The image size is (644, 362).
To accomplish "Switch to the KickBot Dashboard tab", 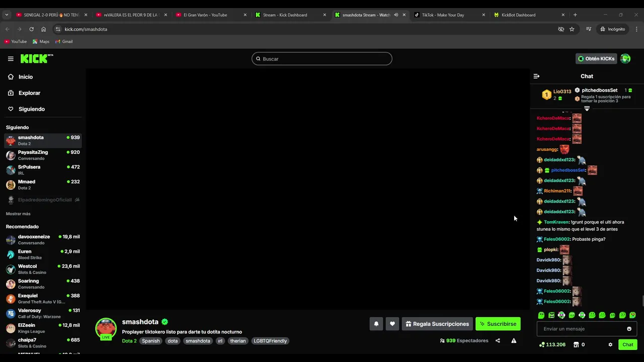I will (529, 15).
